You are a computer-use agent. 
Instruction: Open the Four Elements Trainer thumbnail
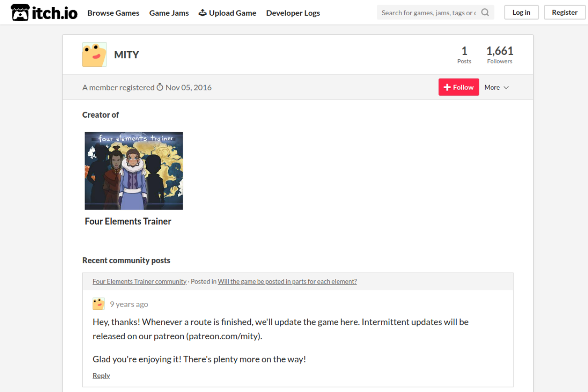[134, 171]
